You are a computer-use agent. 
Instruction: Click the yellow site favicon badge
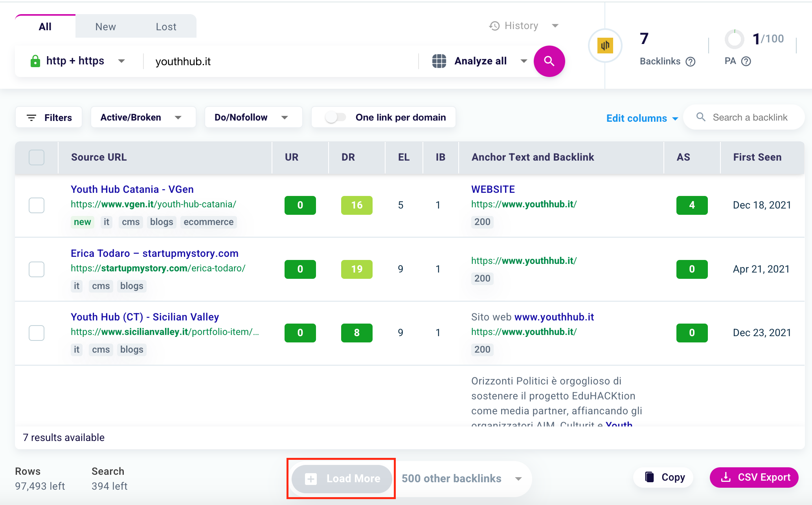click(x=605, y=46)
